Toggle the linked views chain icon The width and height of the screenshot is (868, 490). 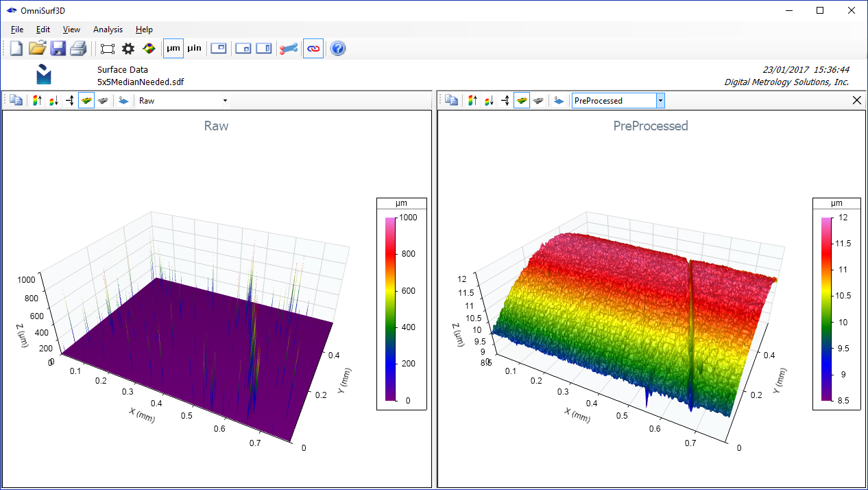313,48
